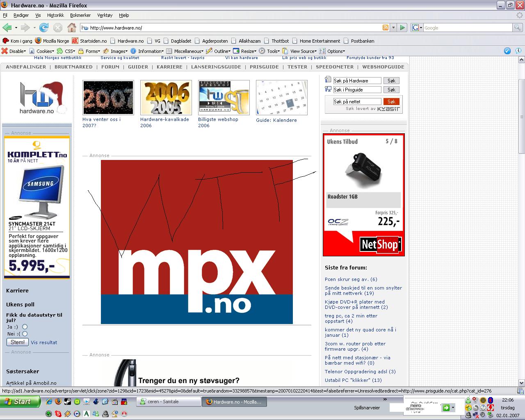Go to the Home page icon
525x420 pixels.
[x=72, y=27]
